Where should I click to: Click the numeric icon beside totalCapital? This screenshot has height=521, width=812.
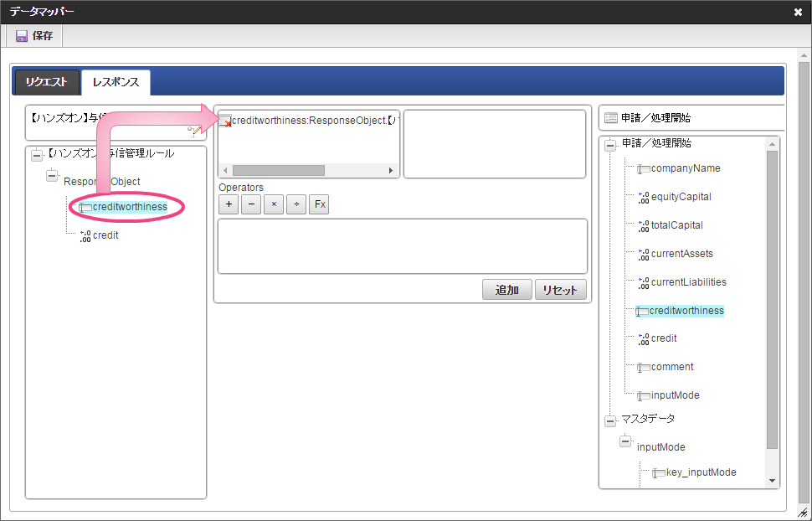pos(644,226)
